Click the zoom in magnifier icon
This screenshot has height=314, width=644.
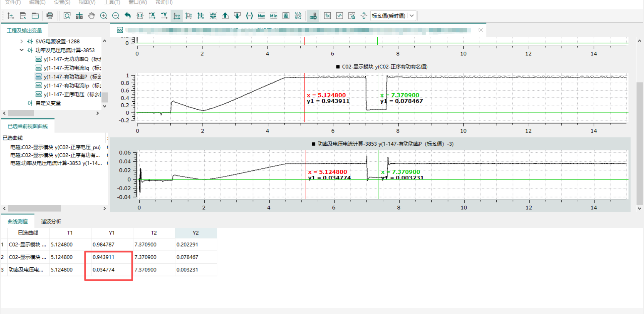[x=104, y=16]
